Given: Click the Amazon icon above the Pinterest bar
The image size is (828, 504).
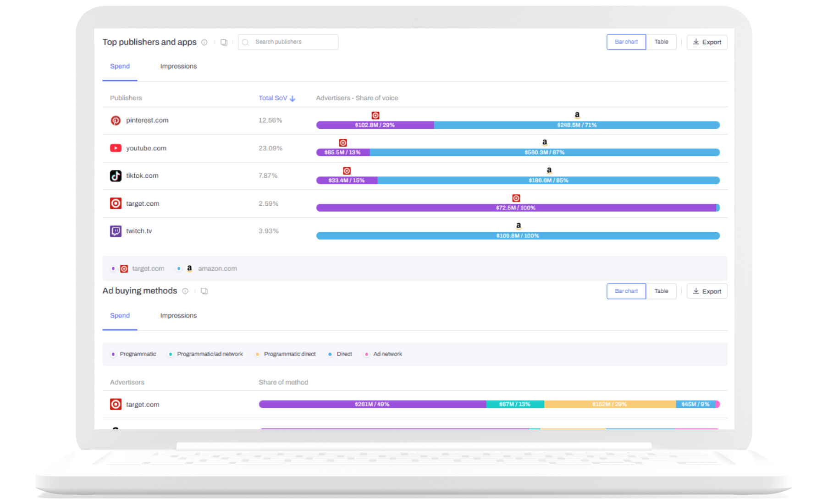Looking at the screenshot, I should click(x=577, y=115).
